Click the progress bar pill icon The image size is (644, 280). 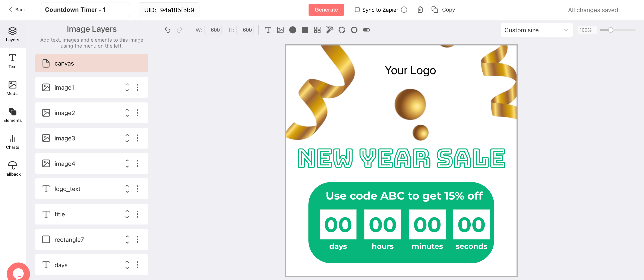(x=366, y=30)
